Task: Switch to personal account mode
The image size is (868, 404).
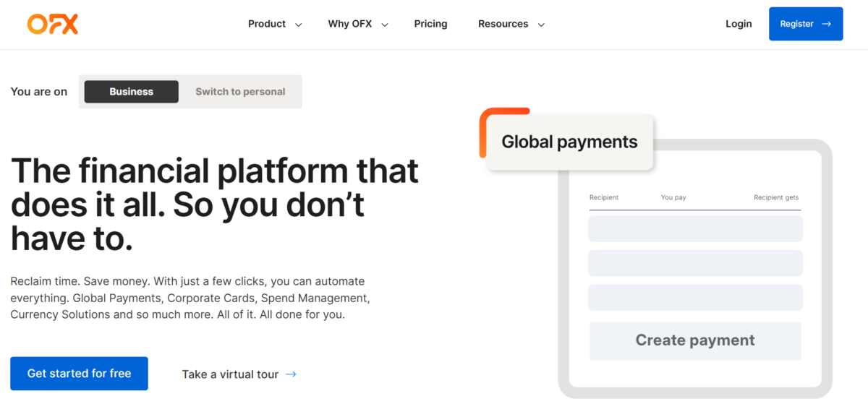Action: pos(240,92)
